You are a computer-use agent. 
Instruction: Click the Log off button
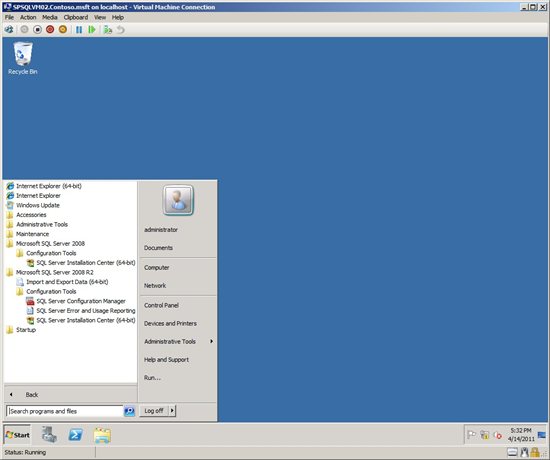tap(154, 411)
